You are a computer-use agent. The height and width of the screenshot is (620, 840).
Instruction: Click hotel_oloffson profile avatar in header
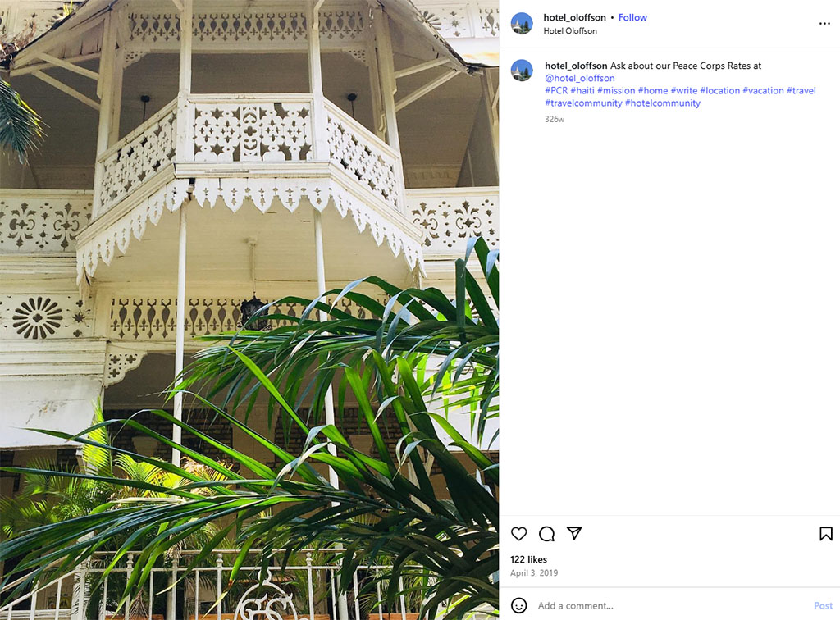(522, 24)
